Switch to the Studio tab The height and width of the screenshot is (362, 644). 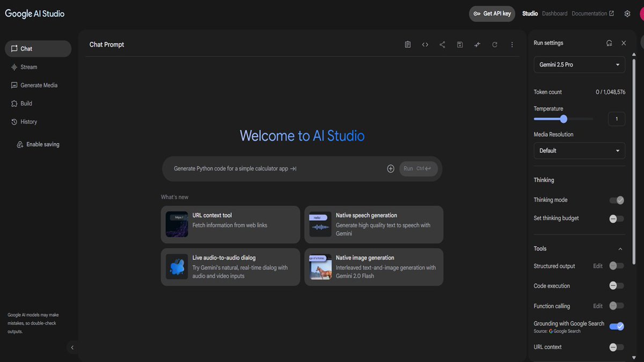click(530, 13)
